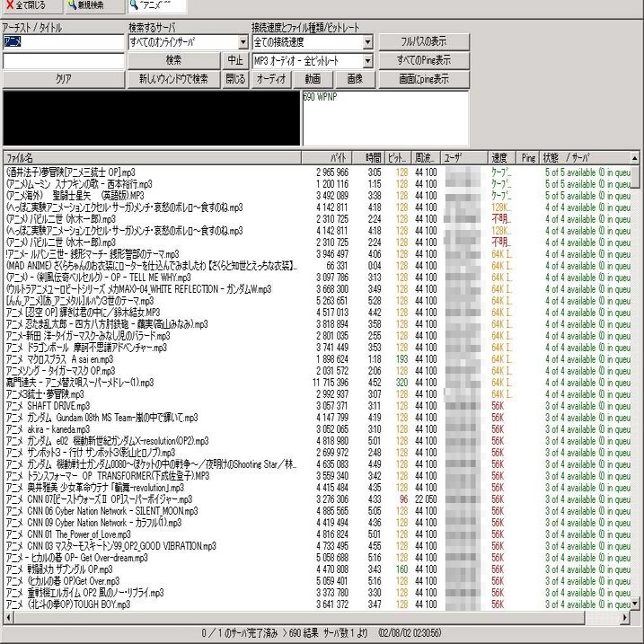Open the 検索するサーバ server dropdown

[x=243, y=42]
